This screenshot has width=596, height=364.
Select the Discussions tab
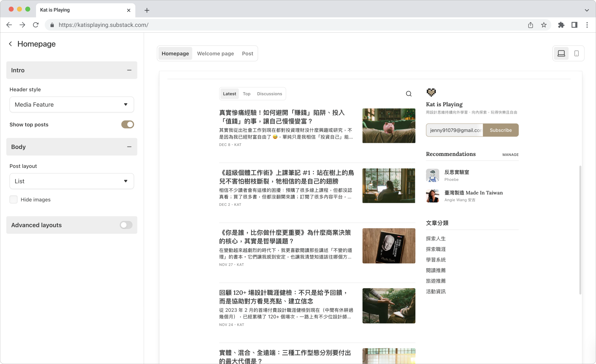pyautogui.click(x=269, y=94)
